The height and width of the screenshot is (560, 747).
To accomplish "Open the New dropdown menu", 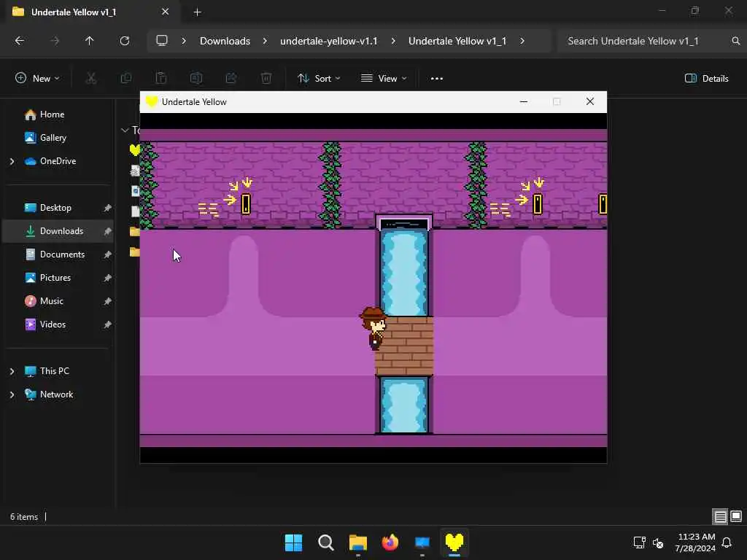I will (37, 79).
